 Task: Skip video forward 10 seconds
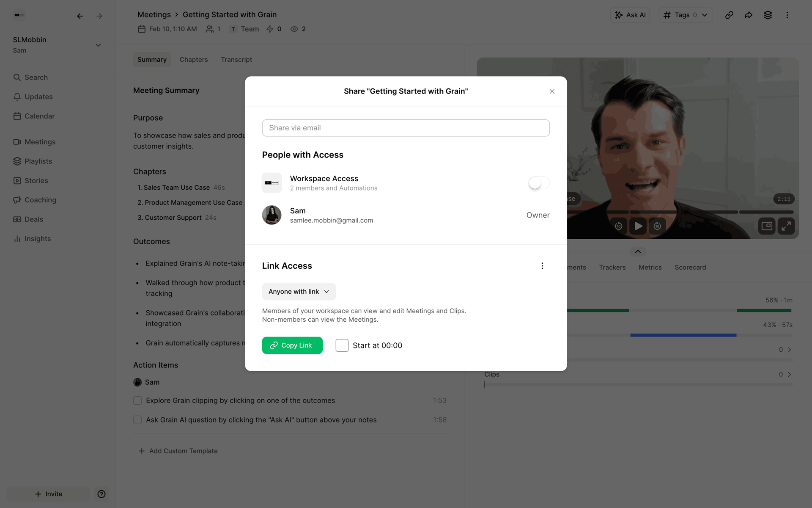pos(658,226)
